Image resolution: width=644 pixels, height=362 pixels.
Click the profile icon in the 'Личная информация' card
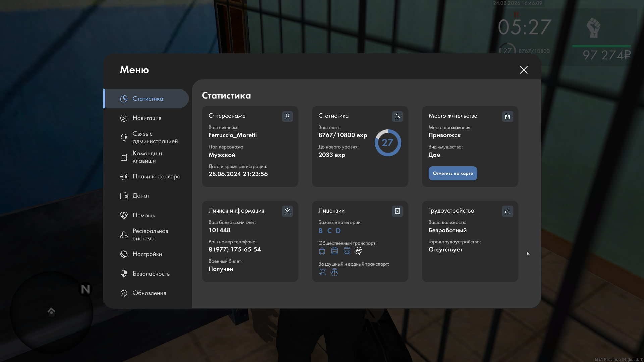point(287,211)
